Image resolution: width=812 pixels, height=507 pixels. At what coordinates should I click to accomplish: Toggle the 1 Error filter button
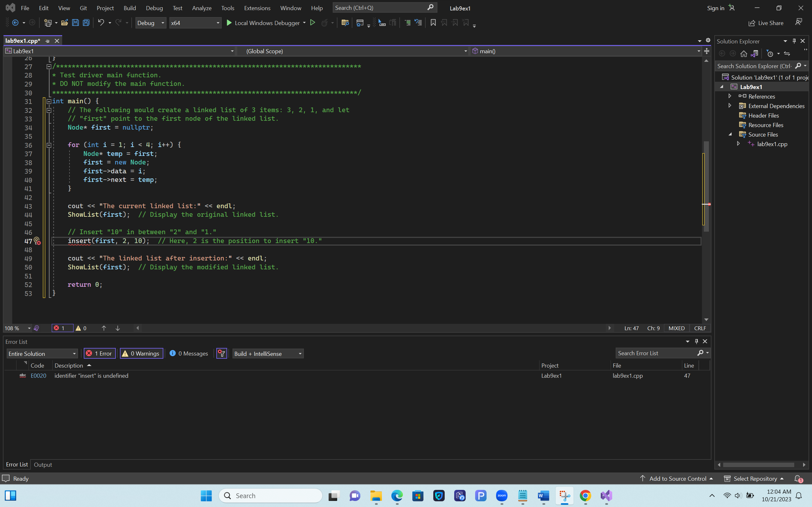click(x=100, y=353)
